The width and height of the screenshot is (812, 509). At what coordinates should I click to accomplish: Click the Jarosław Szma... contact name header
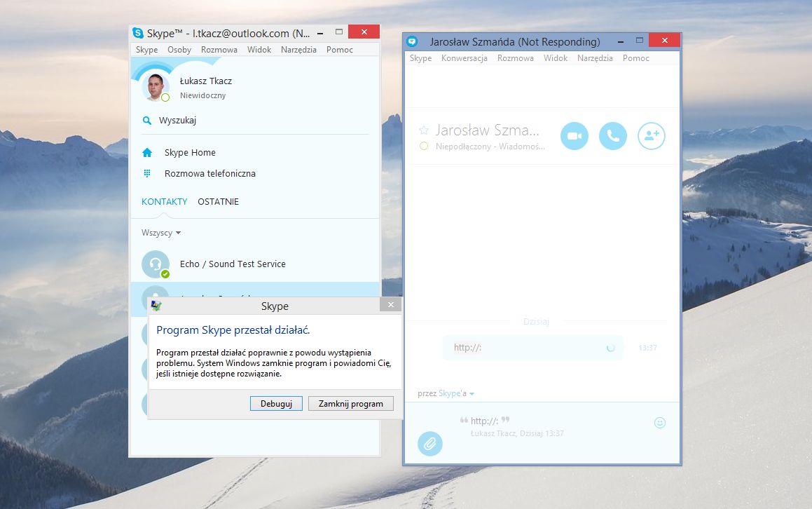pyautogui.click(x=487, y=130)
